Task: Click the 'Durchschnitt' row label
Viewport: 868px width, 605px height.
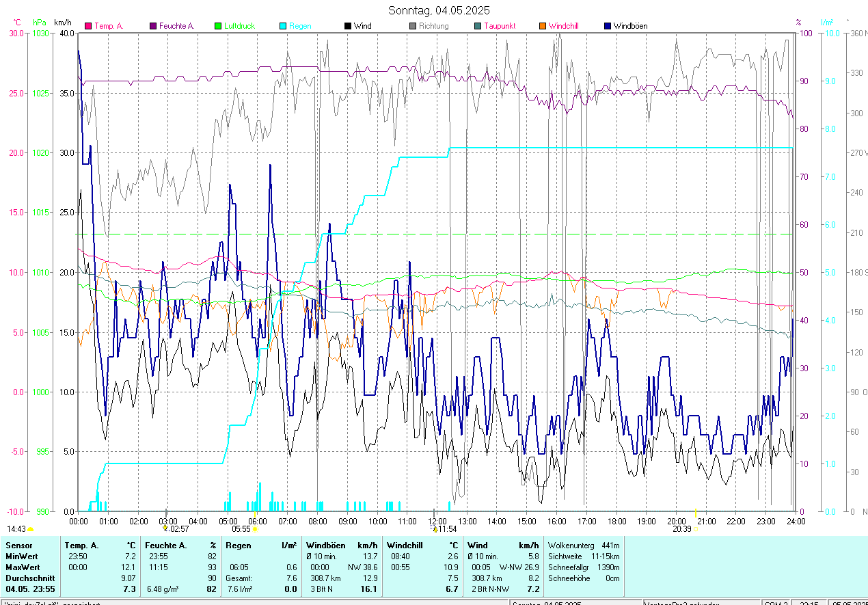Action: click(29, 578)
